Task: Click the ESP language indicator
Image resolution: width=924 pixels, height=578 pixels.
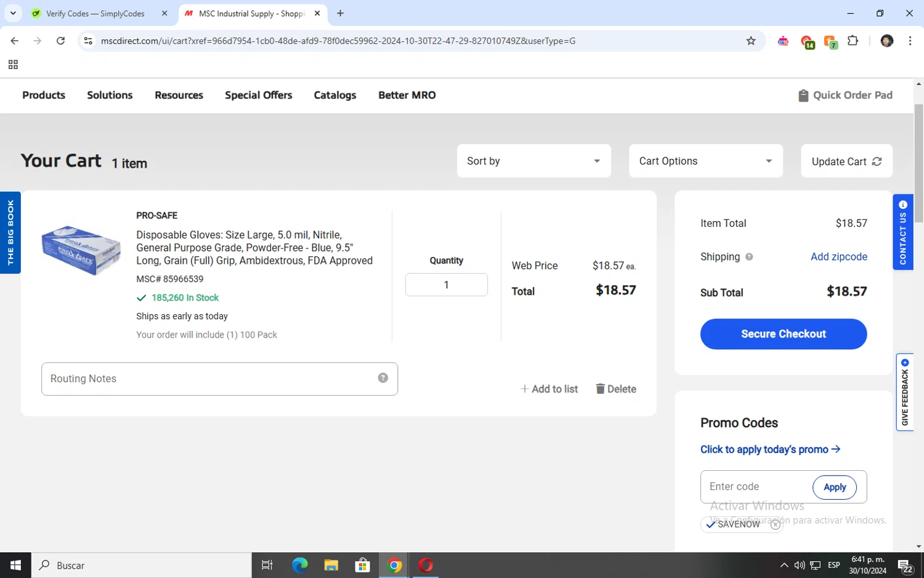Action: pyautogui.click(x=833, y=565)
